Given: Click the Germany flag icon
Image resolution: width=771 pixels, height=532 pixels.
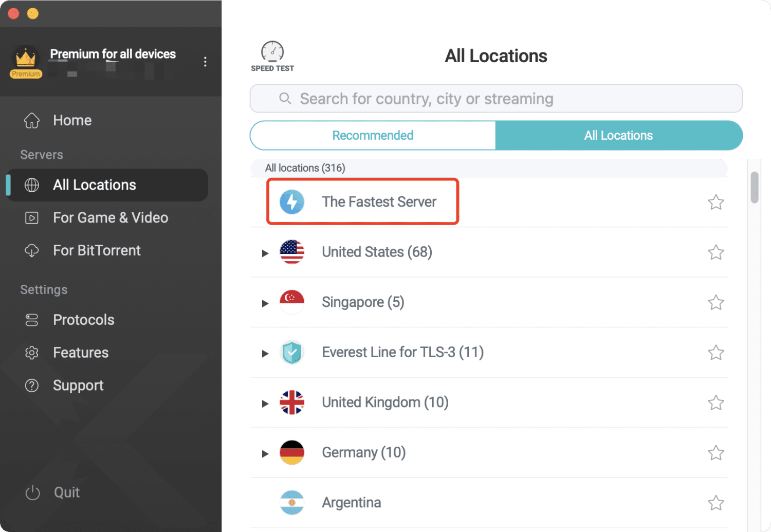Looking at the screenshot, I should click(x=292, y=453).
